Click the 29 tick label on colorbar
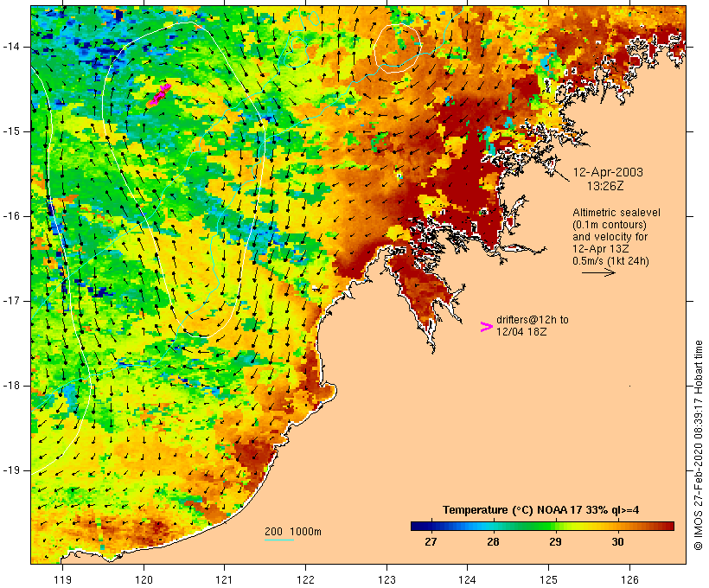The height and width of the screenshot is (588, 709). (555, 541)
